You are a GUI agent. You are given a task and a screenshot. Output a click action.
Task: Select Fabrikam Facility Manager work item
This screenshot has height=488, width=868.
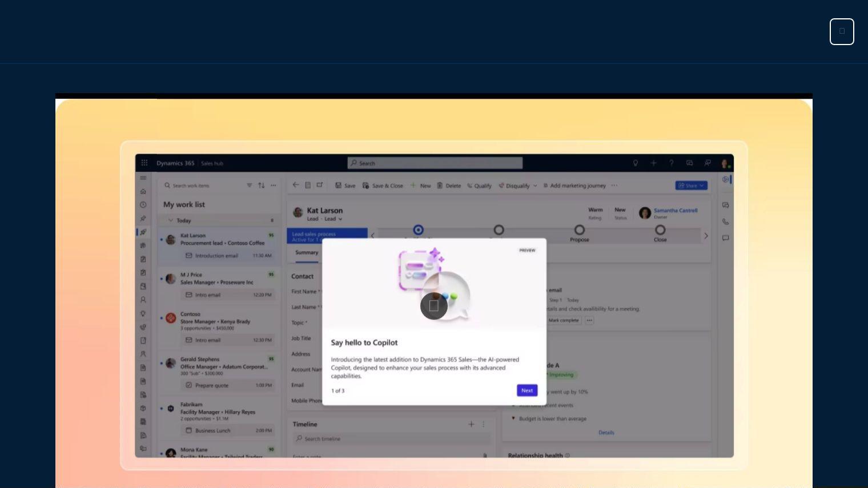coord(219,419)
